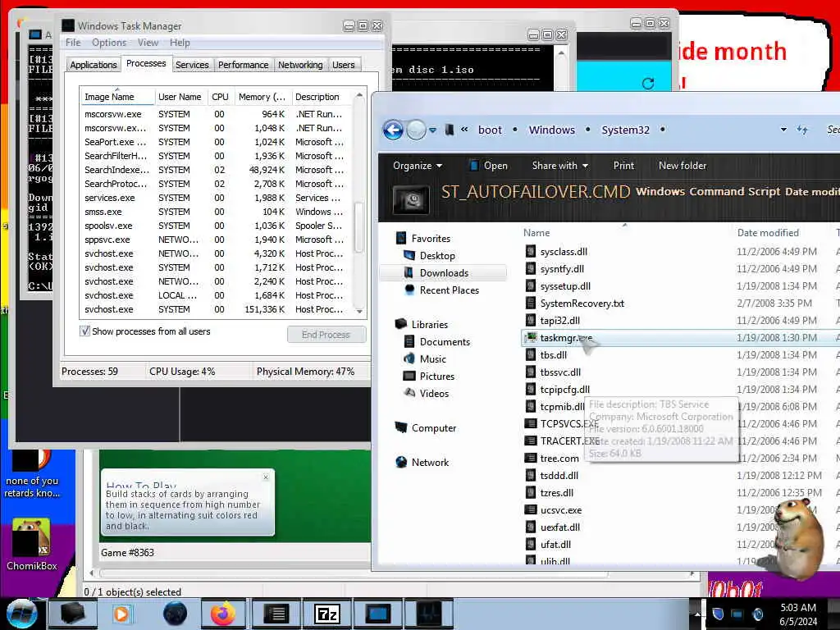840x630 pixels.
Task: Select the smss.exe process row
Action: pyautogui.click(x=214, y=212)
